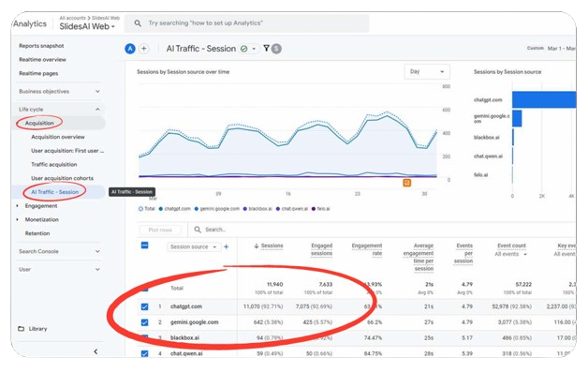Click the green report status checkmark icon

coord(244,49)
